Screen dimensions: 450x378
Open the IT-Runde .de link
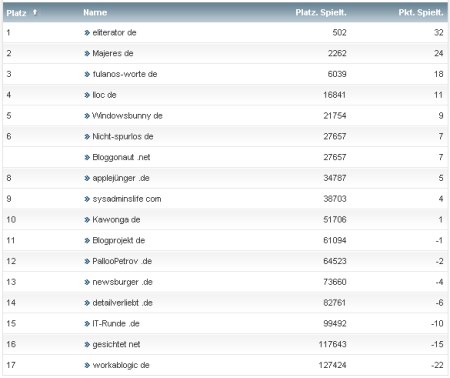pos(116,323)
